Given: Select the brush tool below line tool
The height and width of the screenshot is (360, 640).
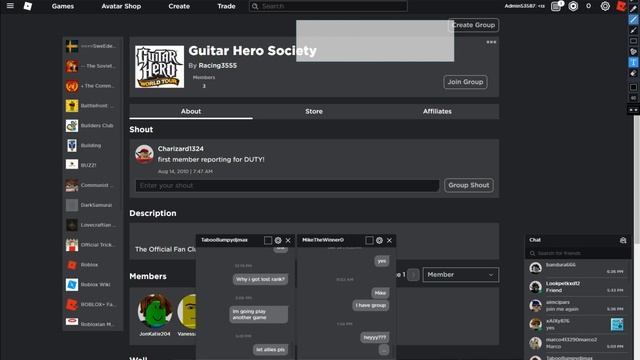Looking at the screenshot, I should pos(633,30).
